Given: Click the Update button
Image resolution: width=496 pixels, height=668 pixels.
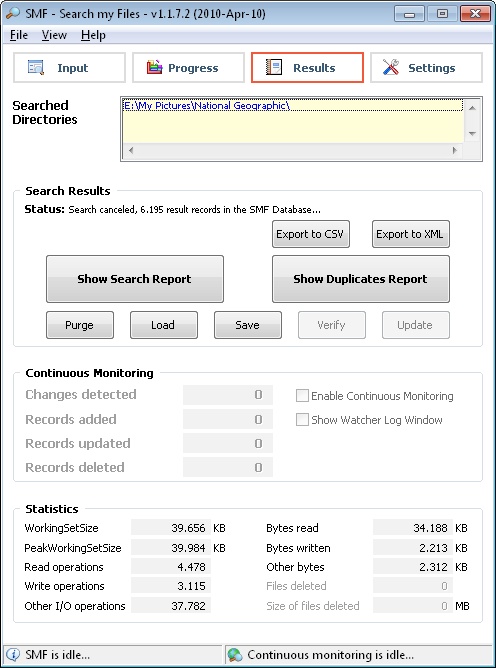Looking at the screenshot, I should 415,325.
